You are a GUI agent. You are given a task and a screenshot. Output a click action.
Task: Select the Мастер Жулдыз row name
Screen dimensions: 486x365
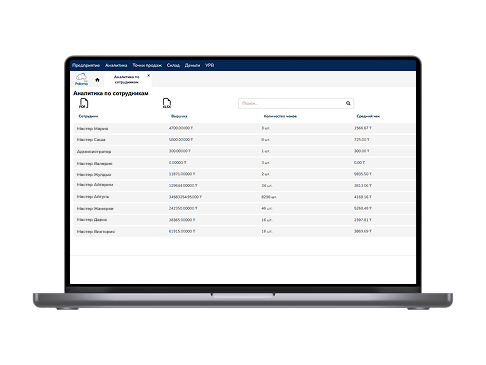pyautogui.click(x=94, y=174)
